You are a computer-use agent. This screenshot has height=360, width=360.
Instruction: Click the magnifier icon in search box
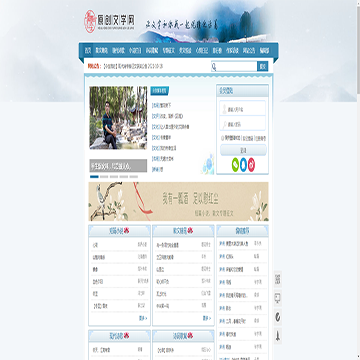click(x=214, y=67)
